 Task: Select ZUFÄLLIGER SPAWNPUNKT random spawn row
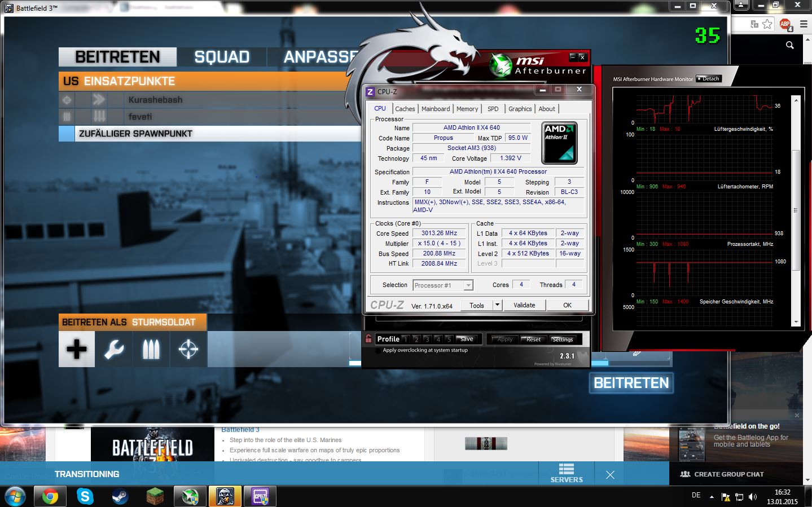click(x=209, y=134)
